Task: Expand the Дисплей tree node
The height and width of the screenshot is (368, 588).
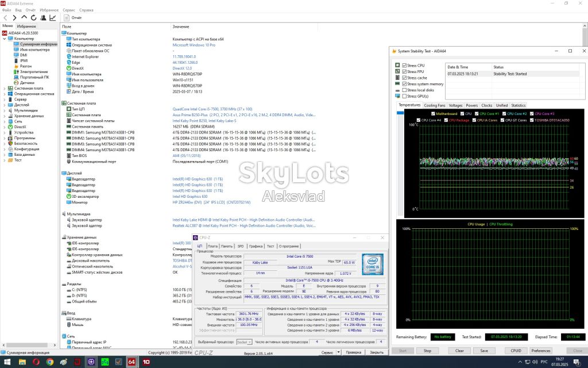Action: [x=5, y=105]
